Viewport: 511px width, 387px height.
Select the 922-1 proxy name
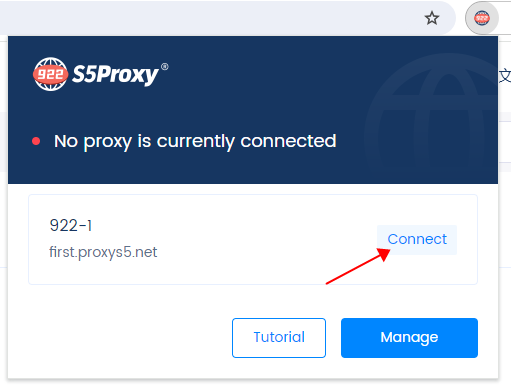(x=70, y=225)
